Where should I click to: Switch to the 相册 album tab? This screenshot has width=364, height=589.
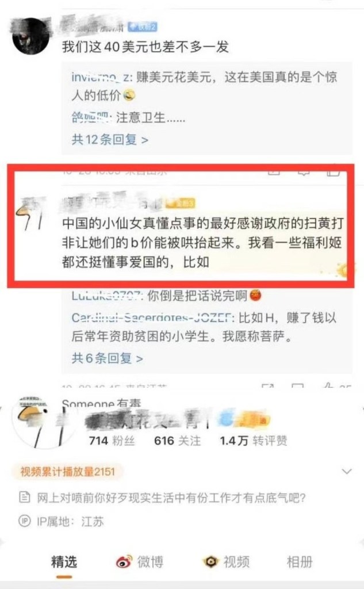(x=300, y=563)
